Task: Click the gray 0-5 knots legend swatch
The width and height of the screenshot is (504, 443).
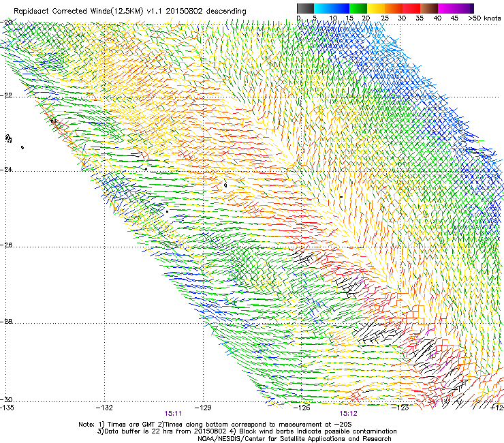Action: (x=305, y=8)
